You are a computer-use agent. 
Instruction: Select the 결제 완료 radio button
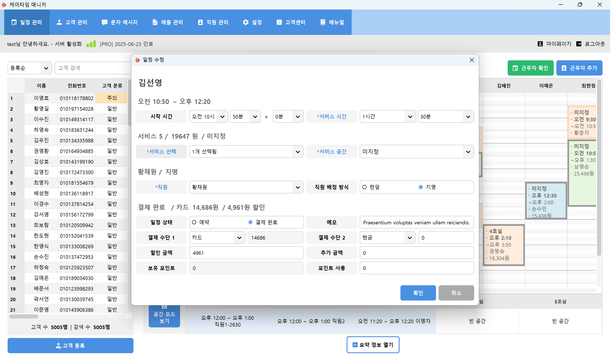[x=250, y=222]
